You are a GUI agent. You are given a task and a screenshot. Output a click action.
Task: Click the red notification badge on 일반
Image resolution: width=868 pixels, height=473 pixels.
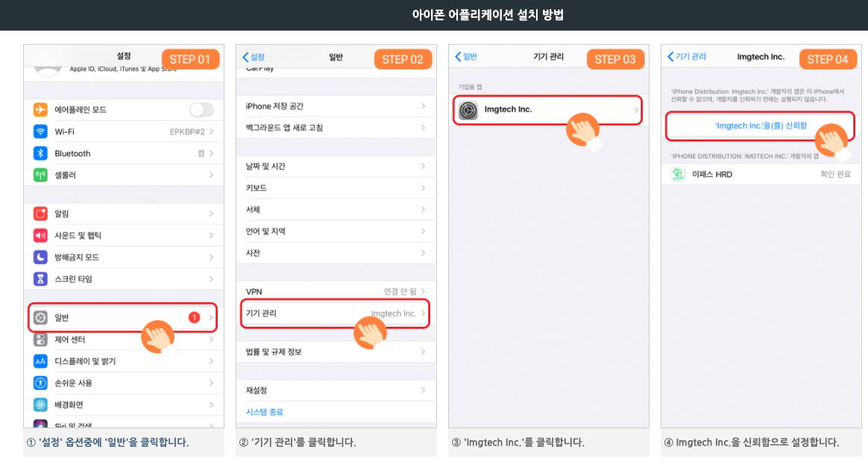point(194,318)
